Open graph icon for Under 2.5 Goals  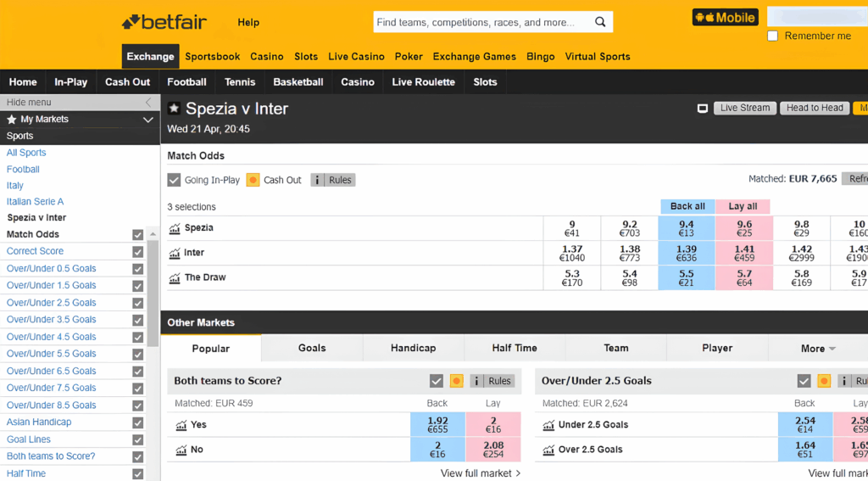548,425
